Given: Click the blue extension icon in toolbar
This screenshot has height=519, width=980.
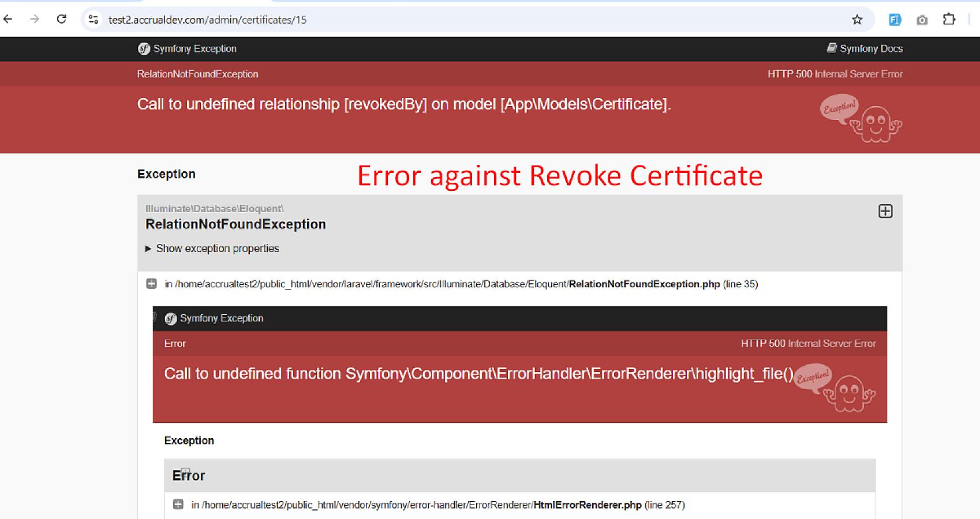Looking at the screenshot, I should [x=895, y=20].
